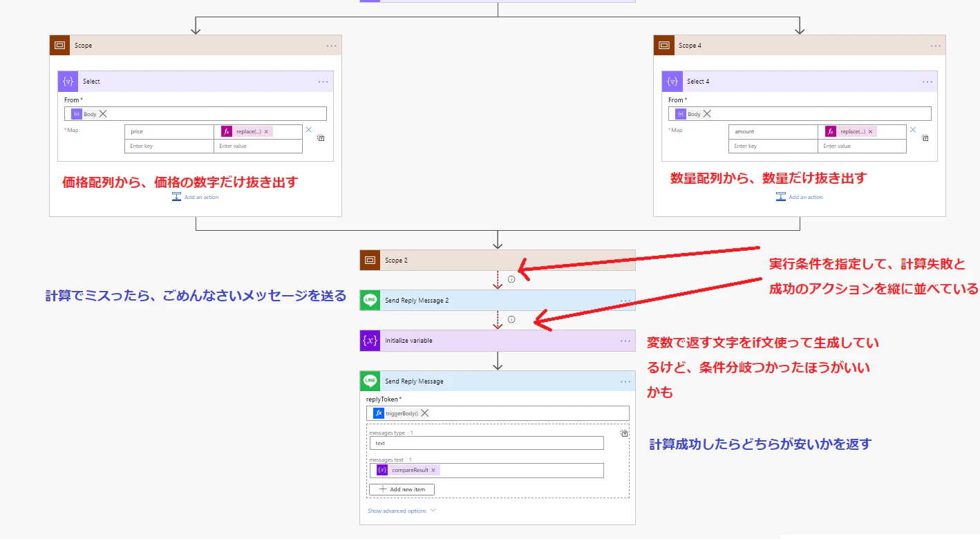The image size is (980, 539).
Task: Expand the Send Reply Message 2 header
Action: (498, 301)
